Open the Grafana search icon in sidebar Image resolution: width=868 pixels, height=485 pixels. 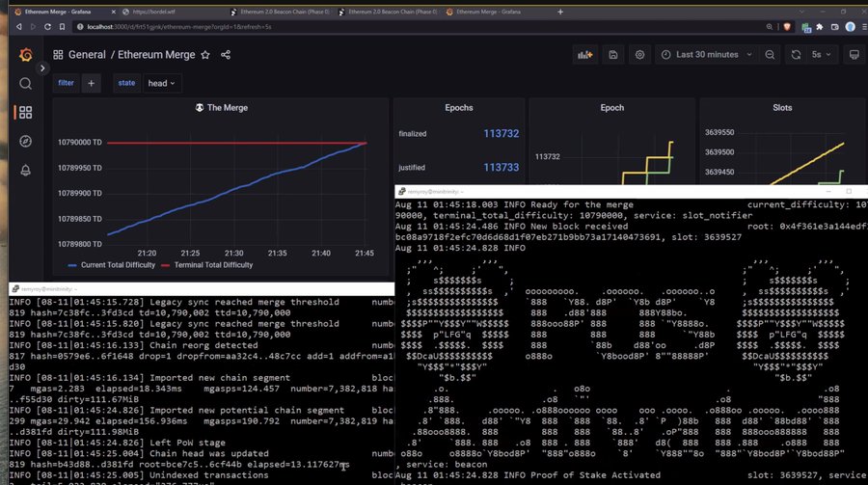point(25,84)
